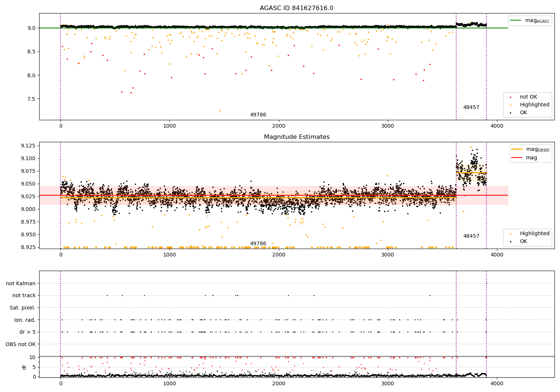The width and height of the screenshot is (560, 392).
Task: Click the '8.925' y-axis tick label
Action: pyautogui.click(x=28, y=247)
